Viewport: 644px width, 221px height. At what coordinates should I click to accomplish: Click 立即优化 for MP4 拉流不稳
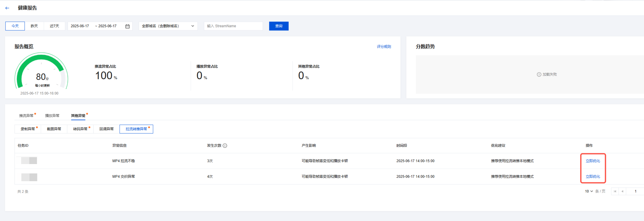pyautogui.click(x=592, y=161)
